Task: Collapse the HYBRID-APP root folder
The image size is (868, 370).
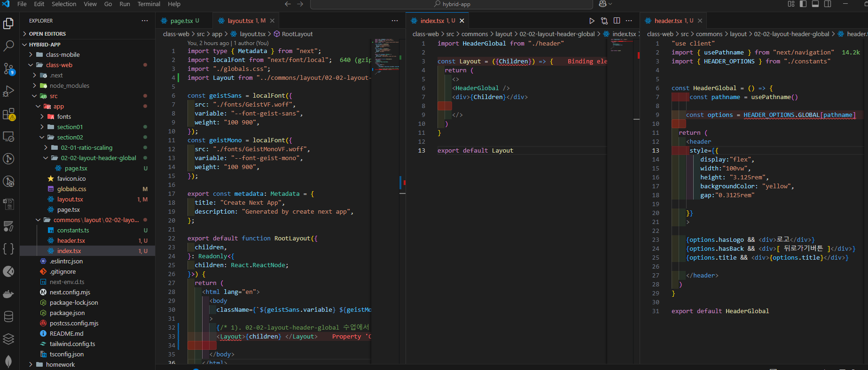Action: pos(87,45)
